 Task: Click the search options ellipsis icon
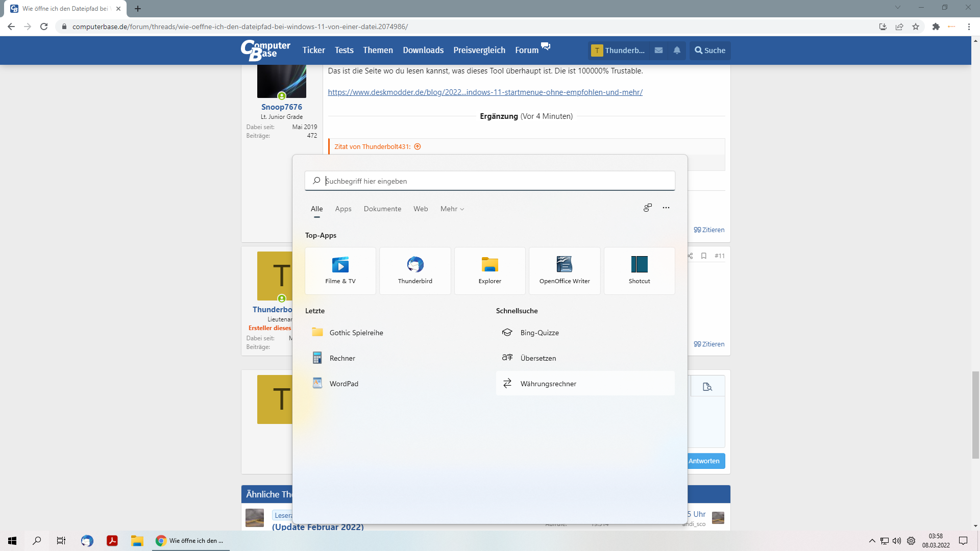click(x=666, y=208)
